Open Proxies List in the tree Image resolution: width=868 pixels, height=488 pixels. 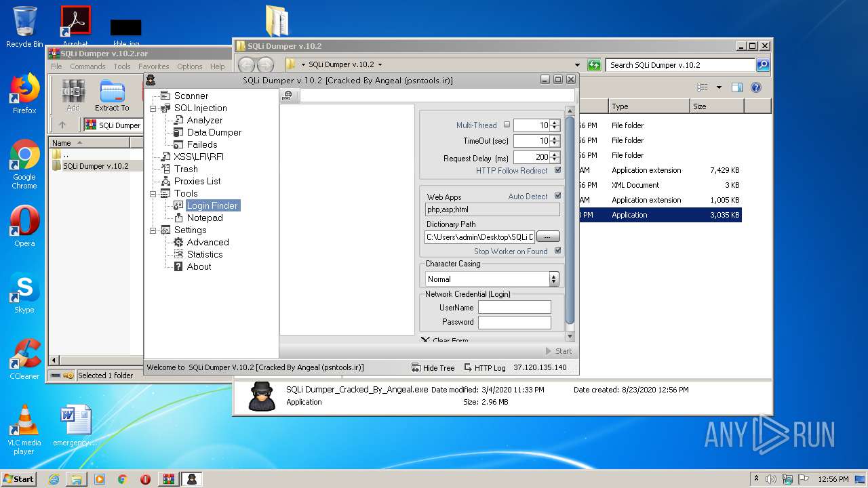pyautogui.click(x=197, y=181)
